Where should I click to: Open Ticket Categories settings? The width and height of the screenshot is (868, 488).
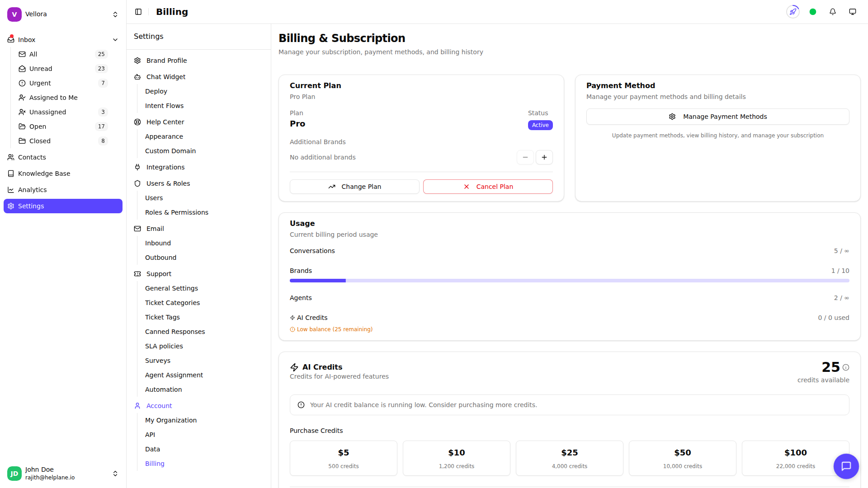click(173, 303)
